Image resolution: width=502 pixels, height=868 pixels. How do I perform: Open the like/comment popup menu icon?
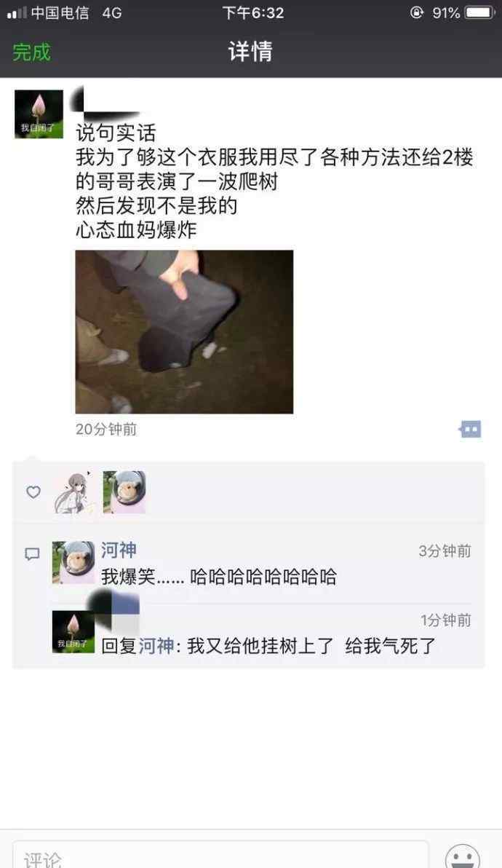tap(471, 429)
